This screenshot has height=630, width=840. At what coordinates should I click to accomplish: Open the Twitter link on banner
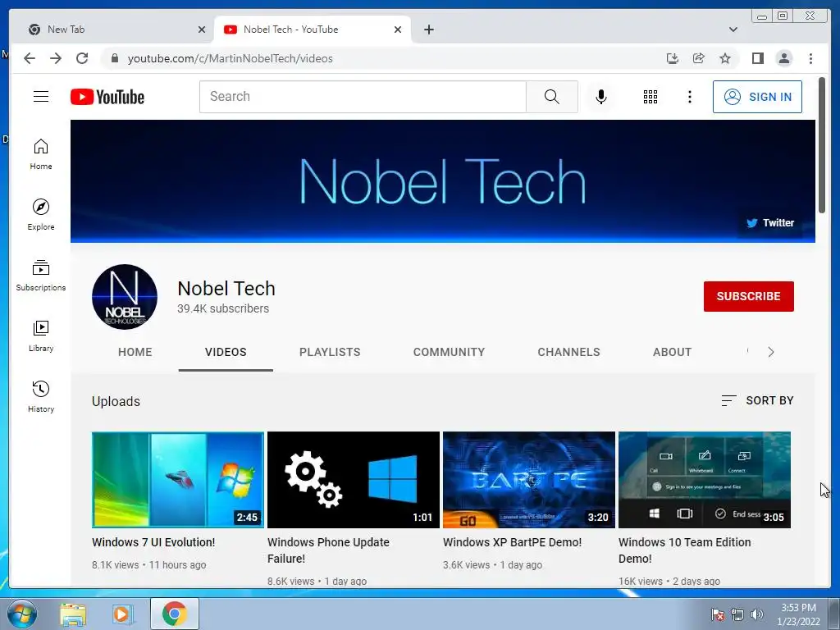click(x=770, y=223)
